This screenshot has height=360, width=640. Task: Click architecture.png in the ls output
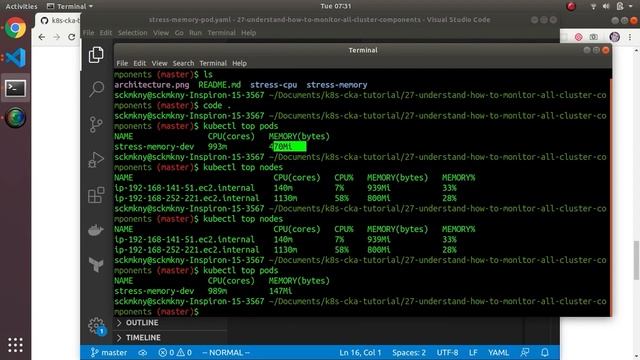point(152,85)
